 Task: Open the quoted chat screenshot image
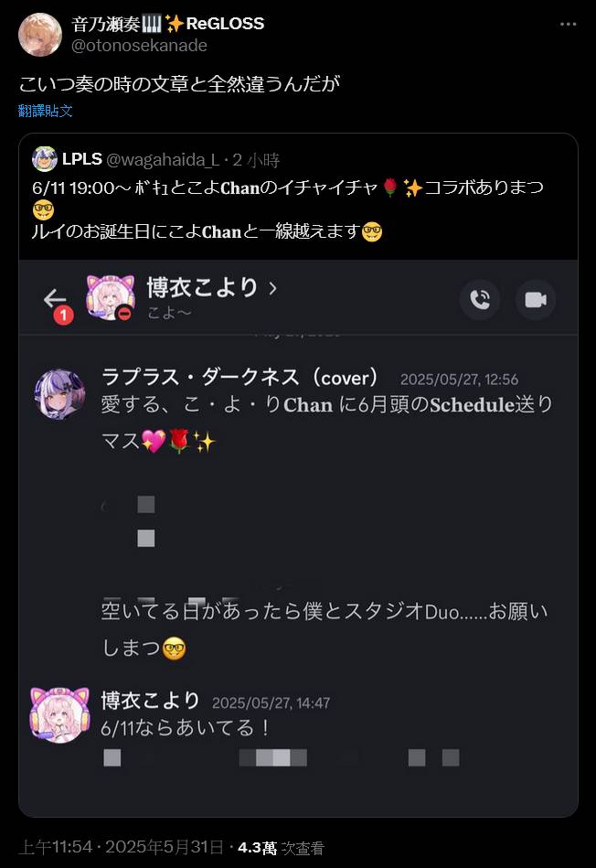(298, 538)
